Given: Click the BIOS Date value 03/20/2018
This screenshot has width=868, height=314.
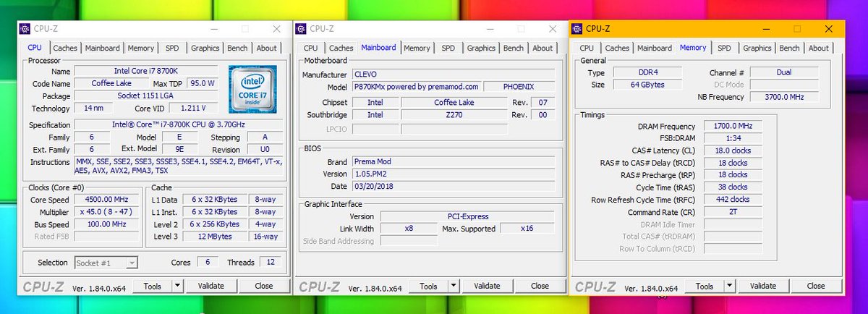Looking at the screenshot, I should tap(454, 187).
